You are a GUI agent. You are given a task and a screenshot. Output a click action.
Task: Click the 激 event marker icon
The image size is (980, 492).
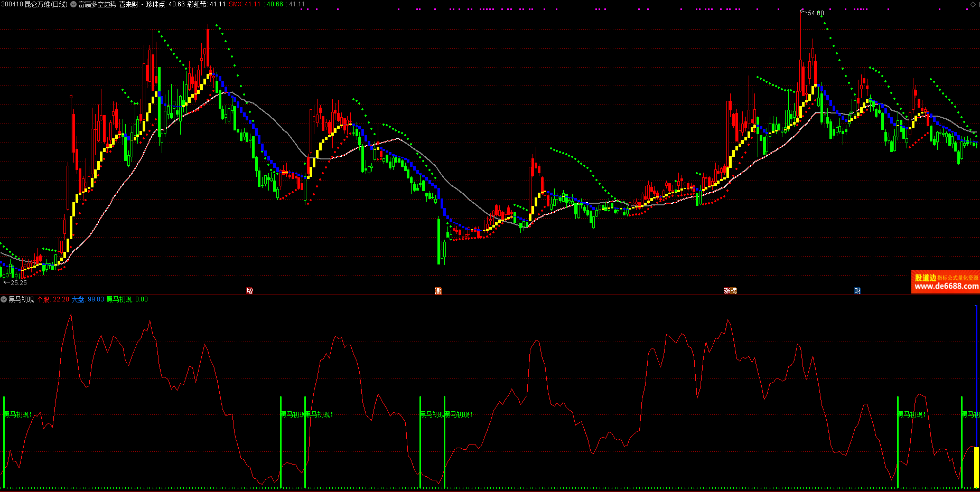438,291
